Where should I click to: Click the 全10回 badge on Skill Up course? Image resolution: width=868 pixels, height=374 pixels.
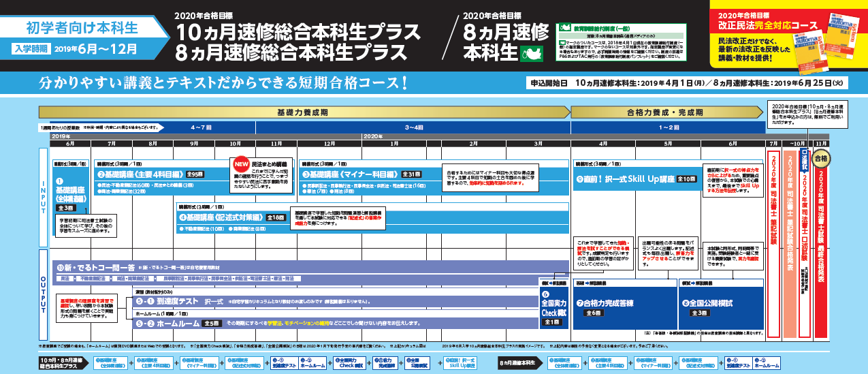click(686, 178)
